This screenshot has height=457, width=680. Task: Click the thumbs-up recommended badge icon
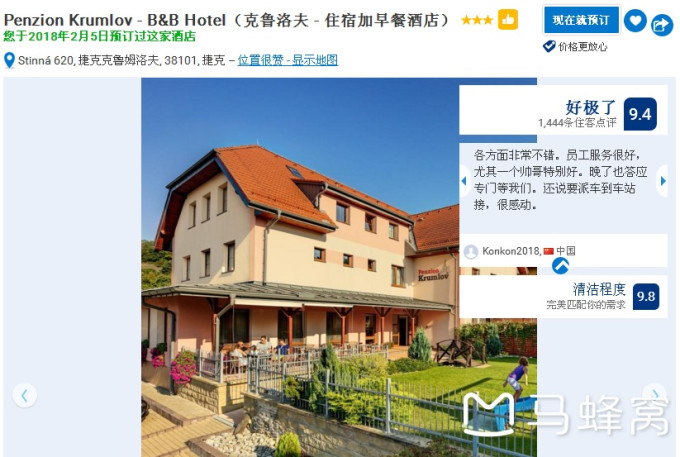pyautogui.click(x=507, y=20)
